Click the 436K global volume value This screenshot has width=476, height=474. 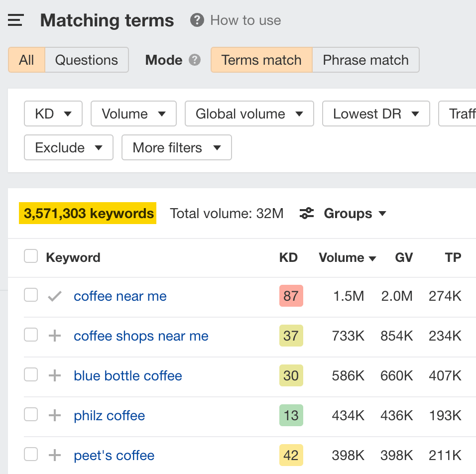tap(396, 415)
